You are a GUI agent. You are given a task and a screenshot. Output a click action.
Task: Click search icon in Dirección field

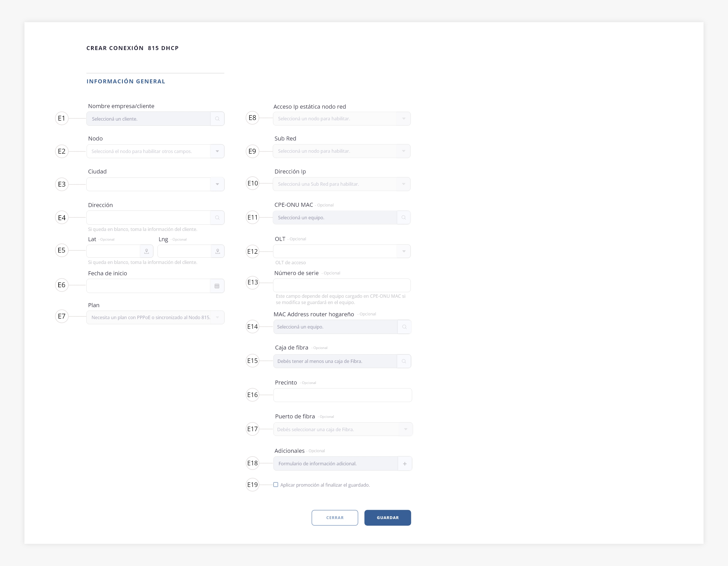pyautogui.click(x=217, y=218)
